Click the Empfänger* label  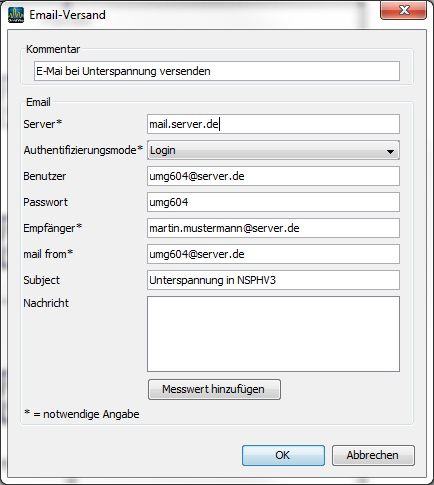53,228
